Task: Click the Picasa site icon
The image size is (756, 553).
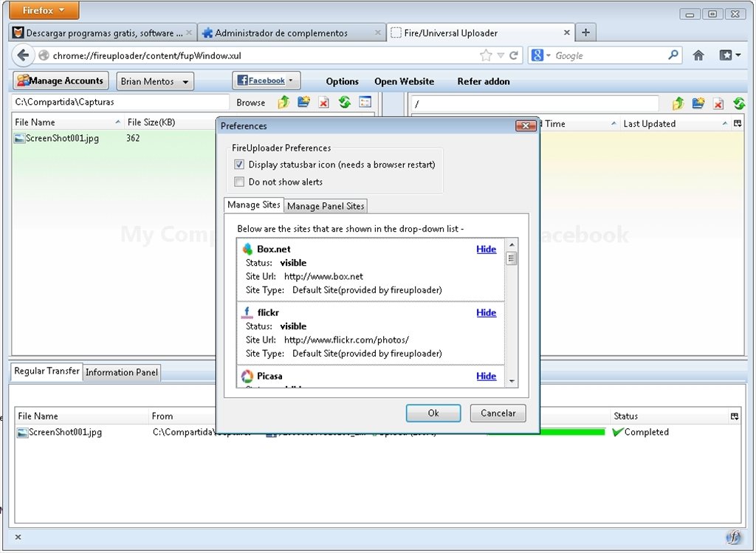Action: 247,376
